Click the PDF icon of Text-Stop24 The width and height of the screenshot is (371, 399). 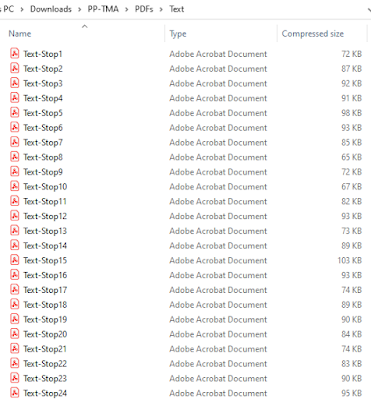(14, 392)
